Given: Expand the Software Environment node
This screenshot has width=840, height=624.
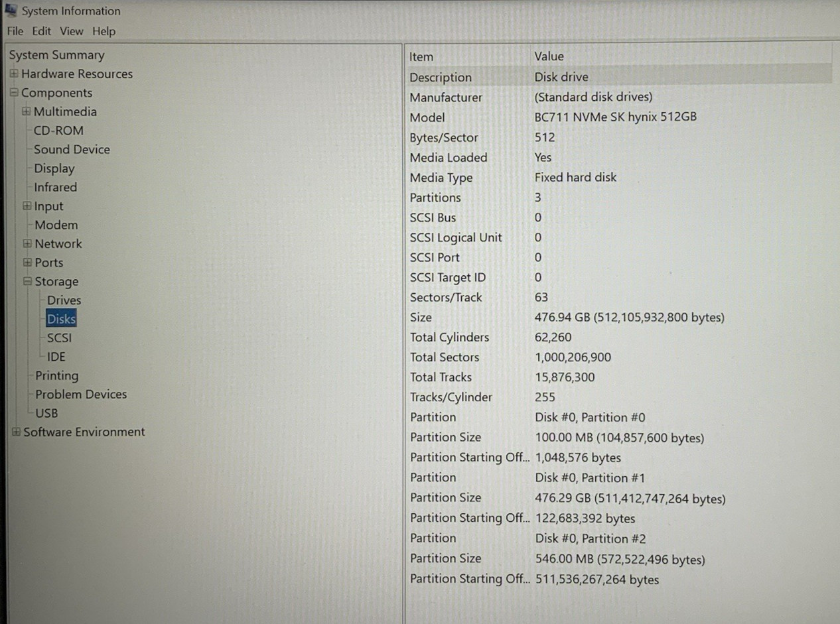Looking at the screenshot, I should (16, 432).
